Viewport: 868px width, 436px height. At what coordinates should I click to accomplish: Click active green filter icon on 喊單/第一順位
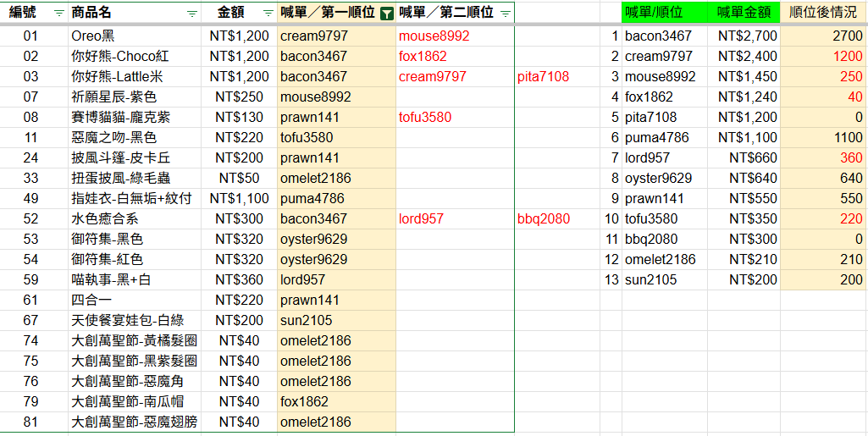pyautogui.click(x=386, y=14)
